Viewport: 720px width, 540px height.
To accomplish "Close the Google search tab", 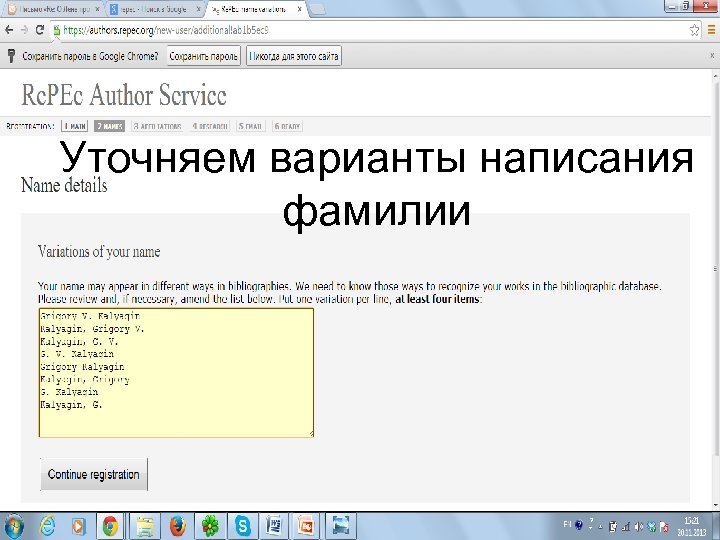I will point(198,9).
